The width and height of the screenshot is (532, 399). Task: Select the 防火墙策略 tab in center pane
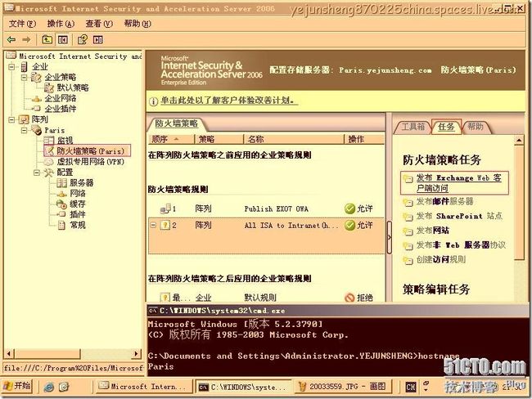tap(176, 123)
